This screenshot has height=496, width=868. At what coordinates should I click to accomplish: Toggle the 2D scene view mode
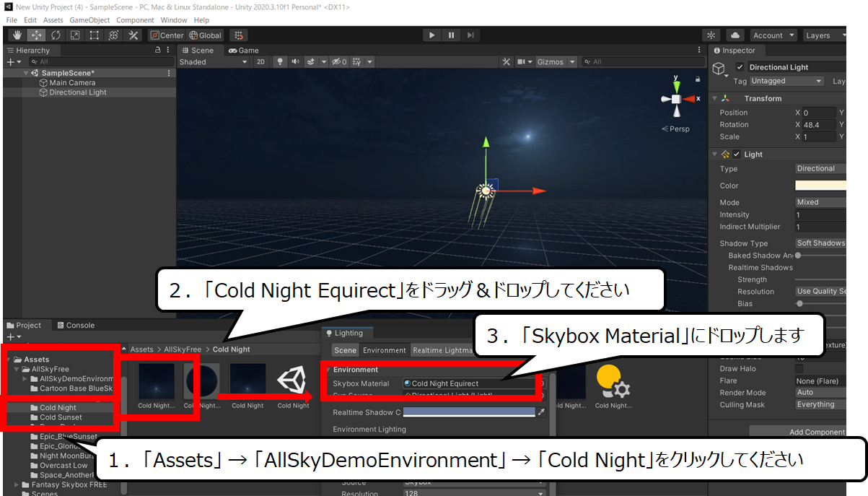coord(261,62)
